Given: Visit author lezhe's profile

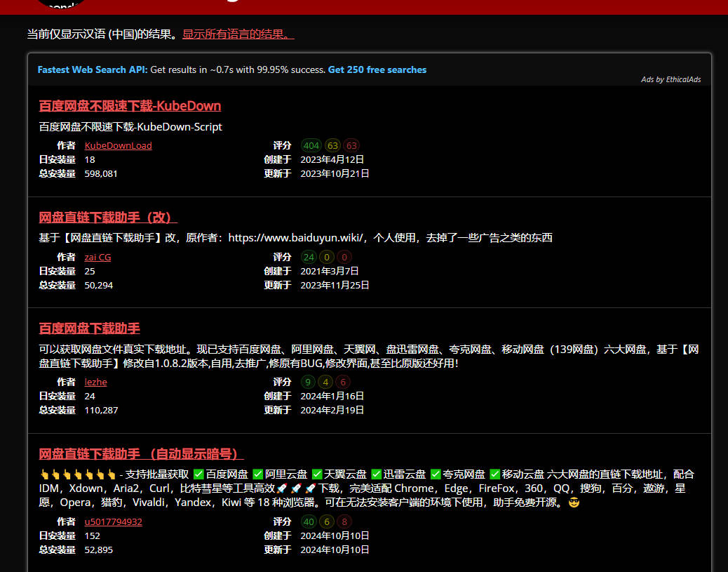Looking at the screenshot, I should click(95, 382).
